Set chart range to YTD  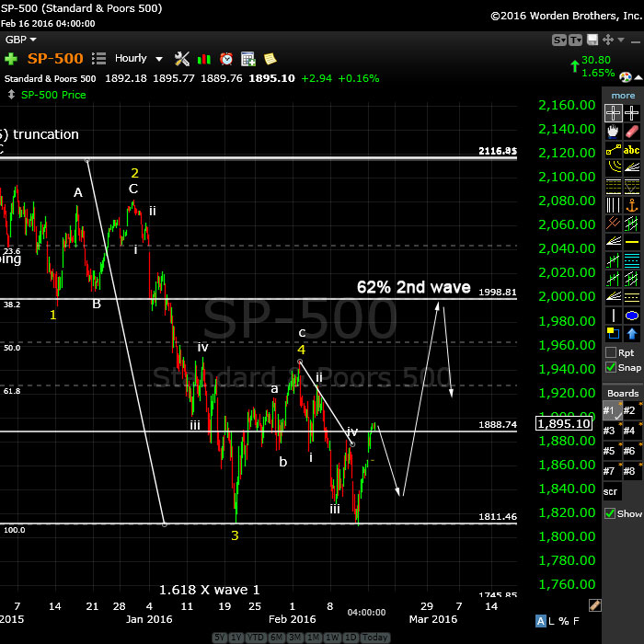256,638
